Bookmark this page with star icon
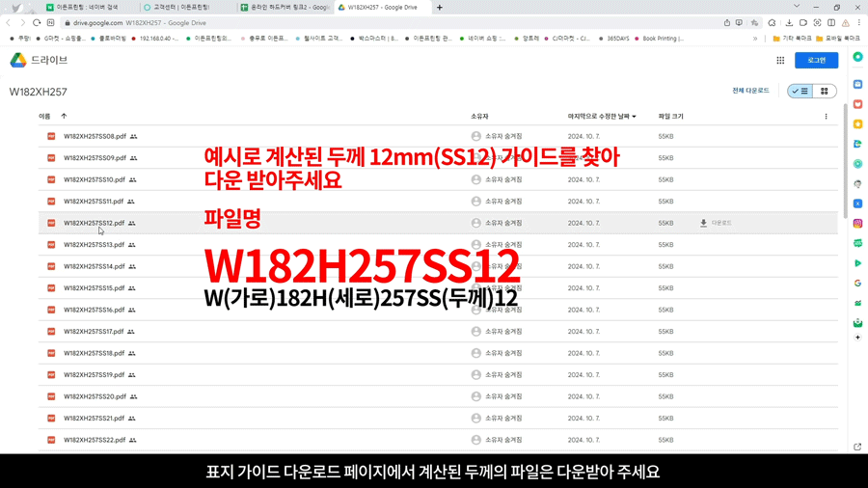Screen dimensions: 868x488 click(754, 23)
